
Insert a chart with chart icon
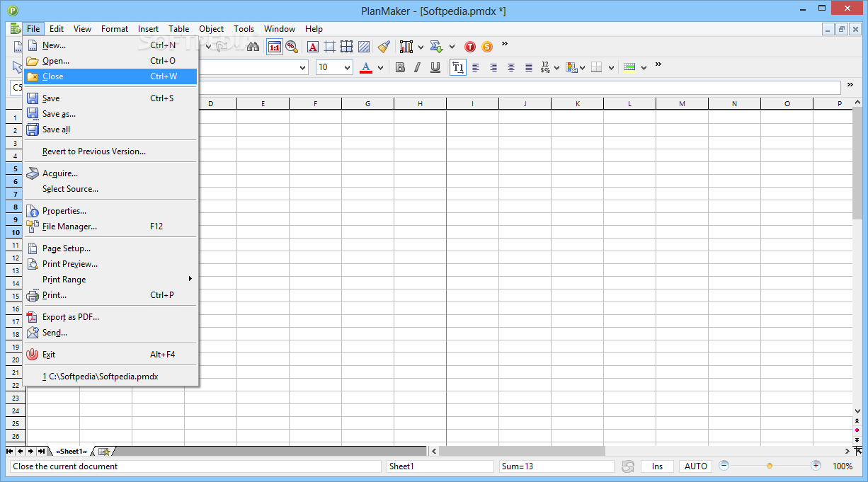click(406, 47)
